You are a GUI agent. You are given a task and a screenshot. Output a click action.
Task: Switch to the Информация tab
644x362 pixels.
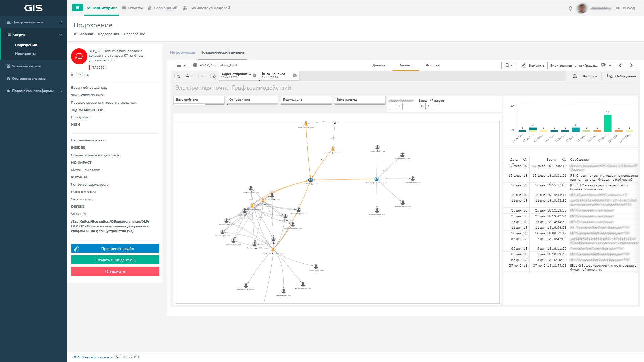coord(182,52)
